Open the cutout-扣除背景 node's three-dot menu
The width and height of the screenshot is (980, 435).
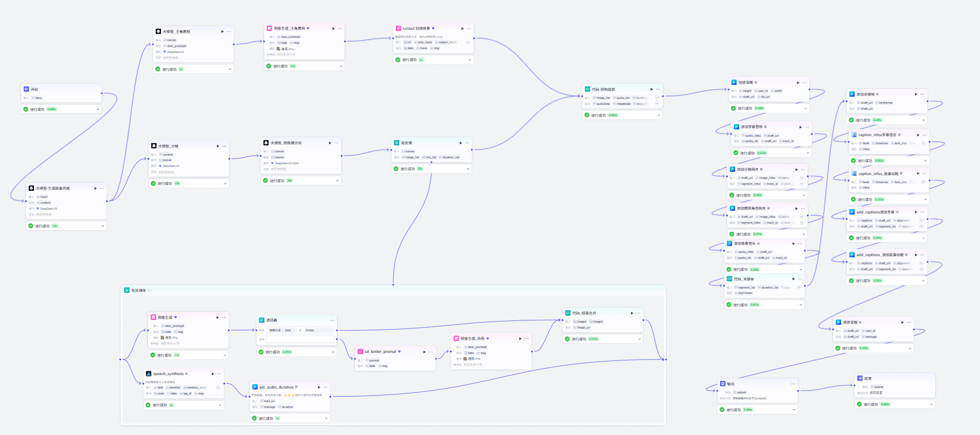tap(469, 28)
